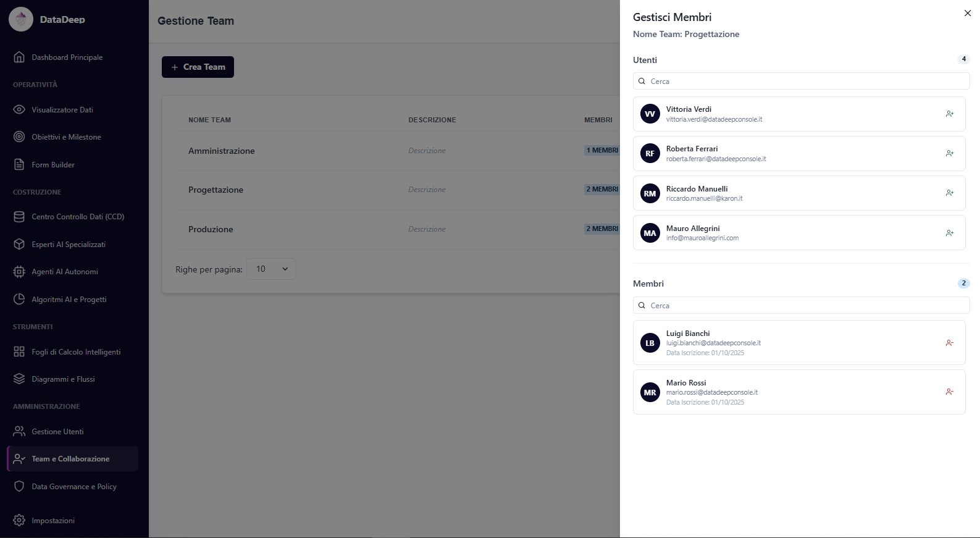Viewport: 980px width, 538px height.
Task: Click the Nome Team: Progettazione subtitle
Action: [686, 34]
